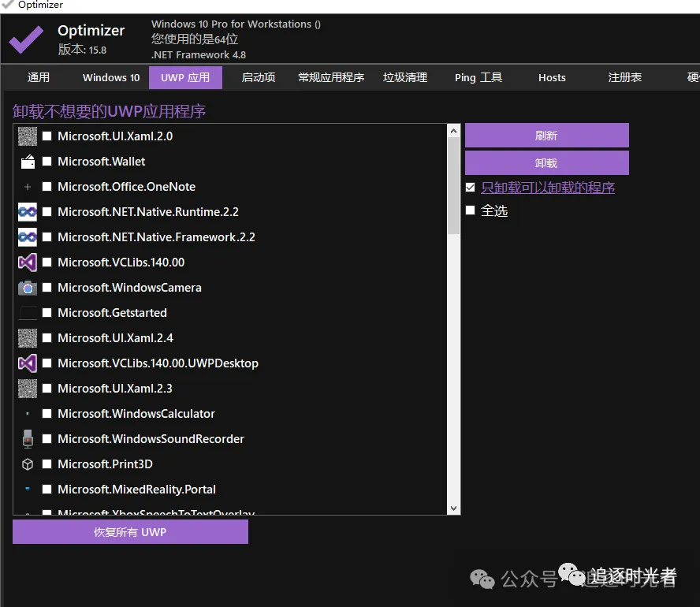Select the Microsoft.WindowsSoundRecorder checkbox
Screen dimensions: 700x607
pyautogui.click(x=47, y=439)
